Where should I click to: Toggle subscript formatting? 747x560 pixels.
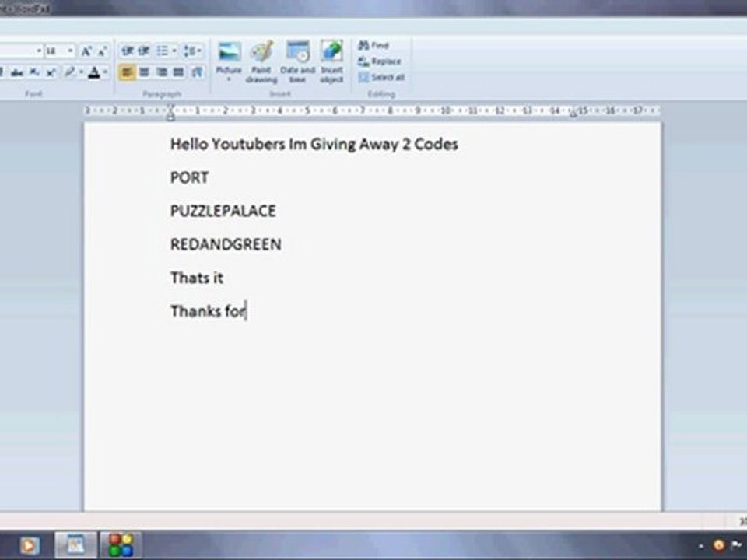pyautogui.click(x=34, y=72)
